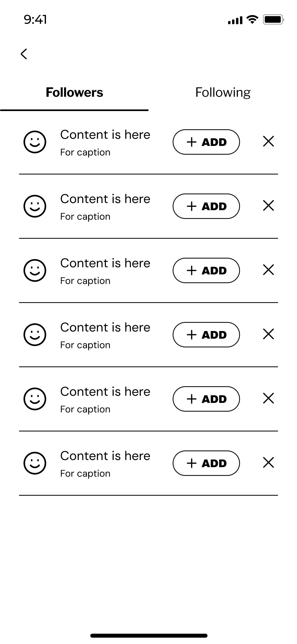Add the second follower in list
The image size is (297, 644).
pyautogui.click(x=206, y=206)
